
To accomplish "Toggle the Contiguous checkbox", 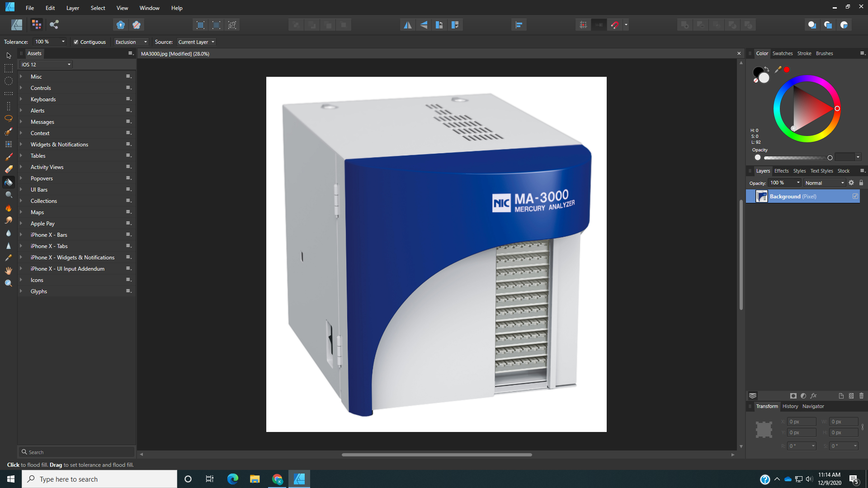I will pyautogui.click(x=76, y=42).
